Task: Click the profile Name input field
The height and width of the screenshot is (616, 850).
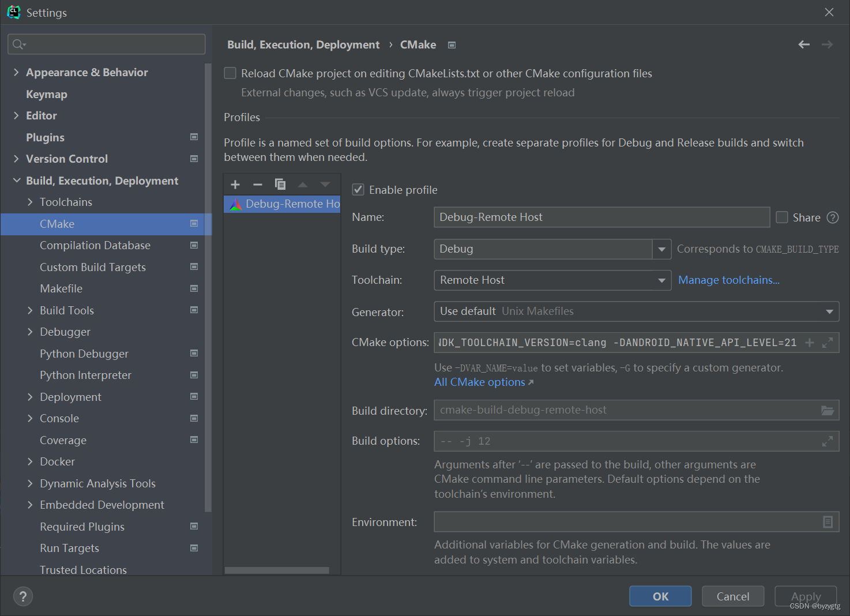Action: coord(601,217)
